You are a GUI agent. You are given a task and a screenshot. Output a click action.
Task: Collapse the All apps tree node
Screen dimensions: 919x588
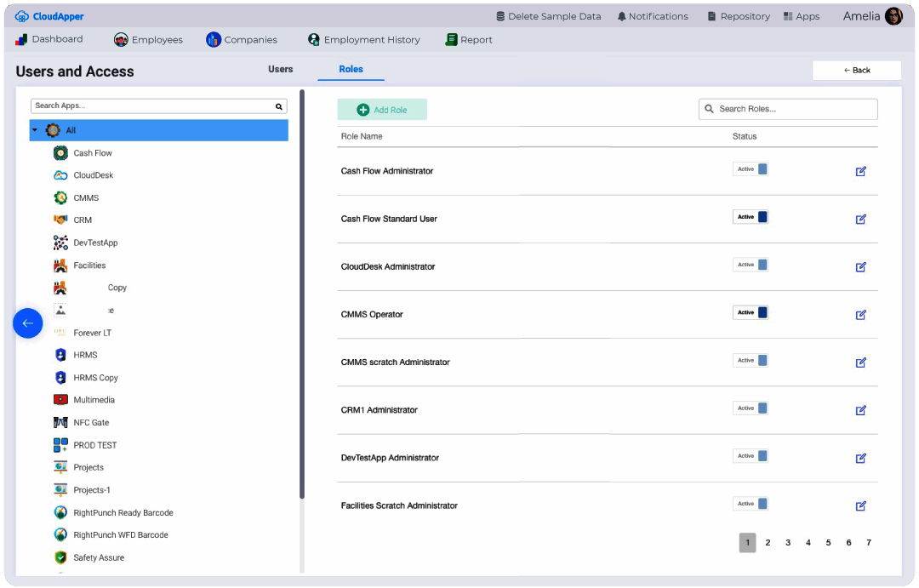[35, 130]
